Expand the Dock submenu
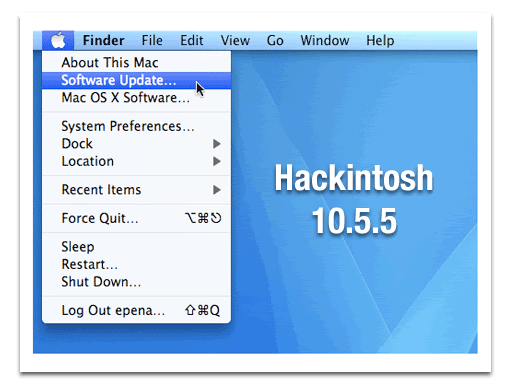Image resolution: width=512 pixels, height=390 pixels. [x=136, y=144]
